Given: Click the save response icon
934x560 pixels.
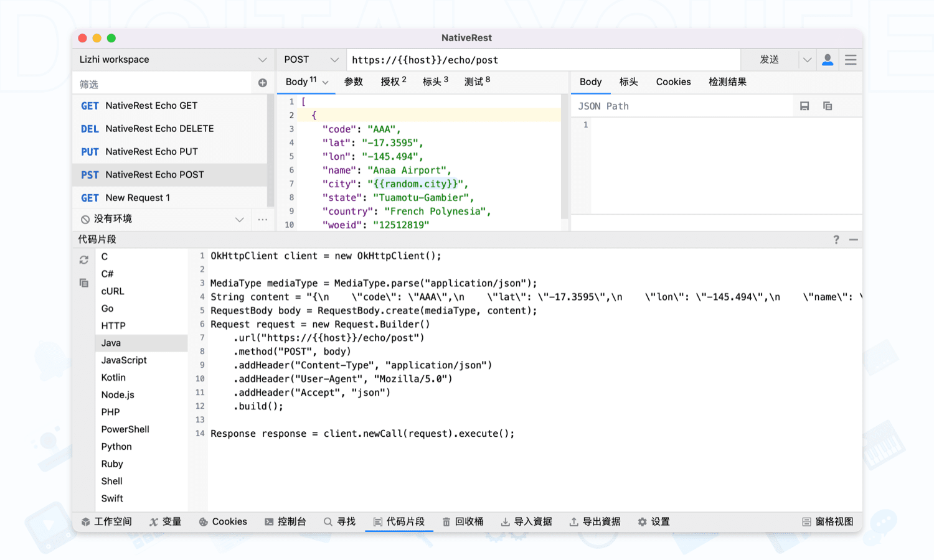Looking at the screenshot, I should 804,106.
